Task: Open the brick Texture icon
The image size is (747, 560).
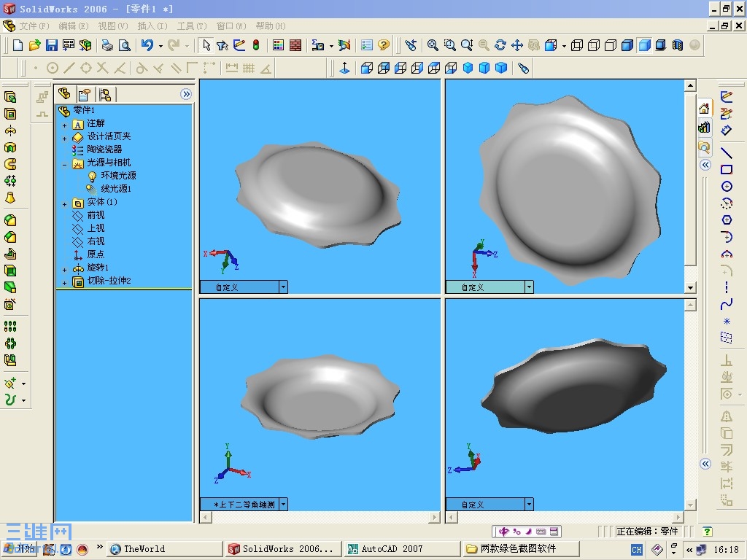Action: click(x=295, y=45)
